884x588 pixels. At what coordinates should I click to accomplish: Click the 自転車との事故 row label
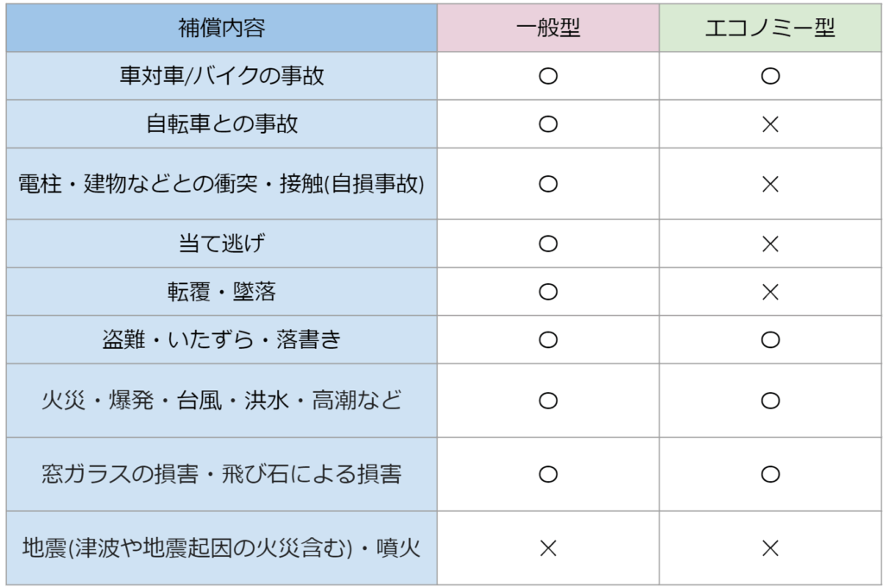coord(222,124)
